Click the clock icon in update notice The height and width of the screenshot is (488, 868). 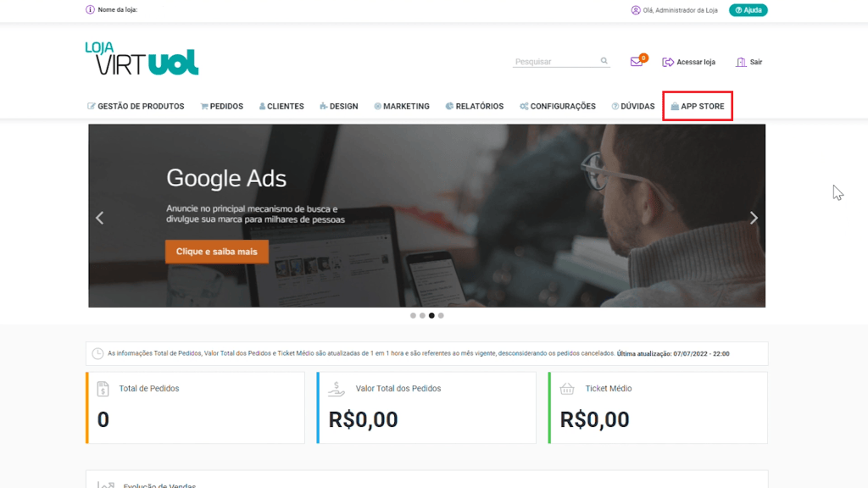point(97,353)
